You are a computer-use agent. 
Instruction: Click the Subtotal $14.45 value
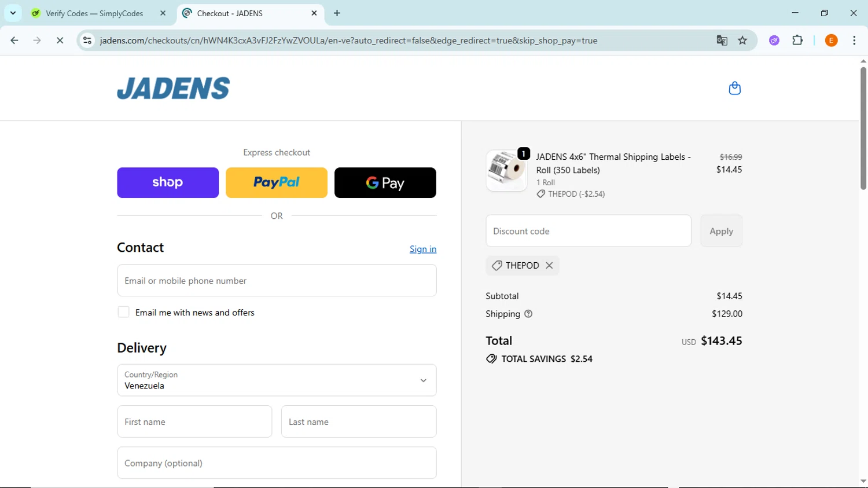tap(729, 296)
